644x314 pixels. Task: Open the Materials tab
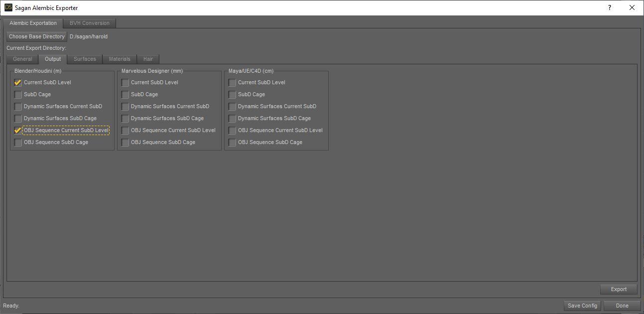tap(120, 59)
